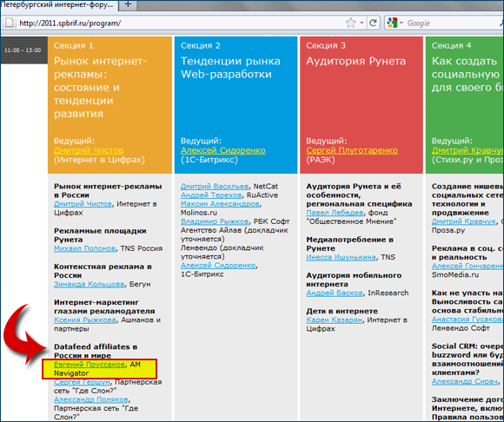Screen dimensions: 504x422
Task: Open Дмитрий Кравчук link above Проза.ру
Action: click(463, 221)
